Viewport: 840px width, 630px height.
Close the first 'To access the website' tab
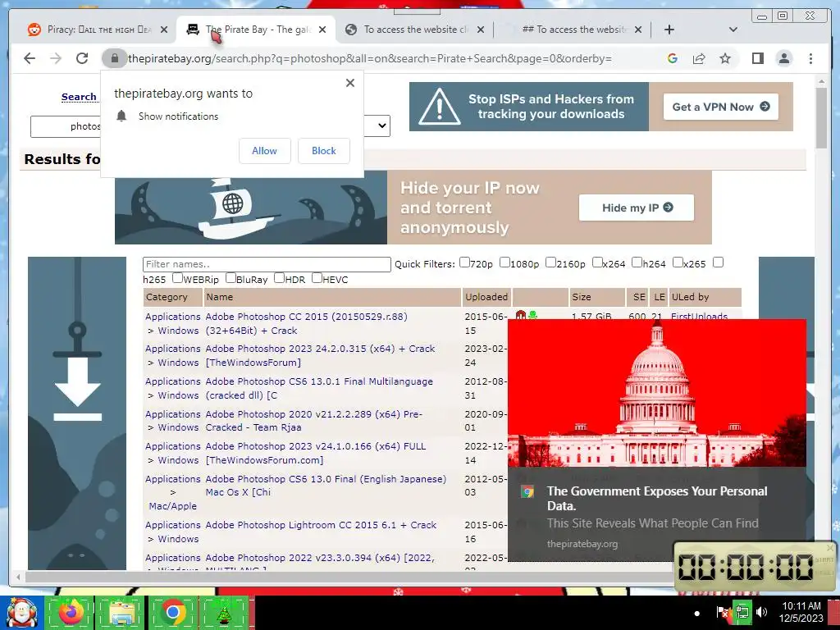[481, 30]
